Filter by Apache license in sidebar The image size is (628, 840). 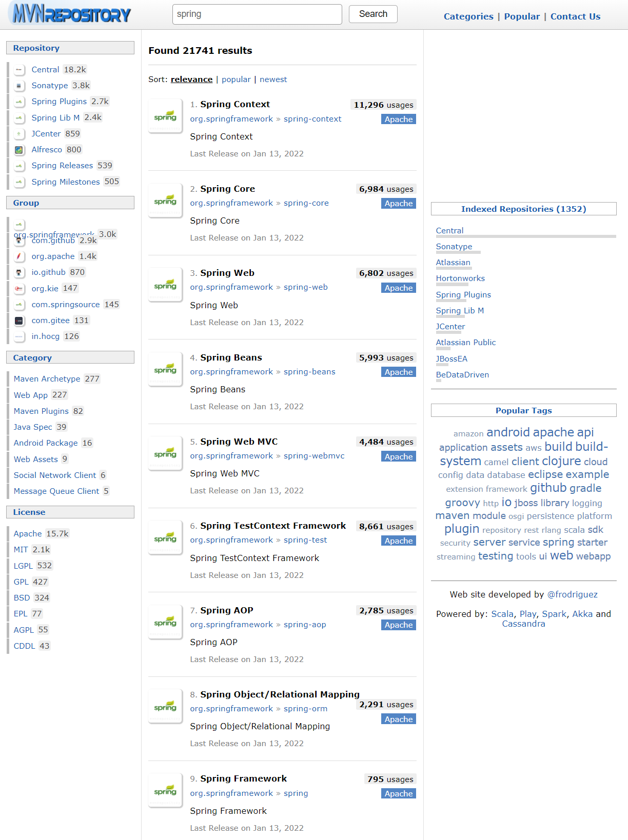[x=28, y=534]
